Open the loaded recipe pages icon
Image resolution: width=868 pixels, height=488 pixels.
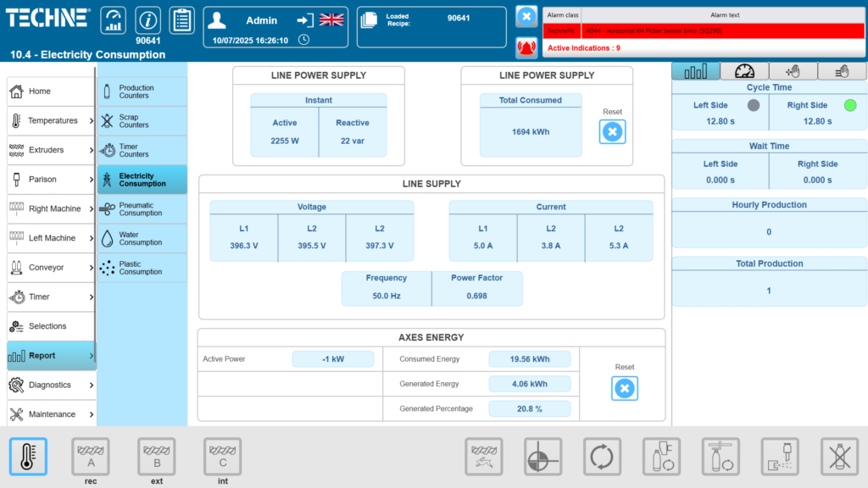[369, 20]
